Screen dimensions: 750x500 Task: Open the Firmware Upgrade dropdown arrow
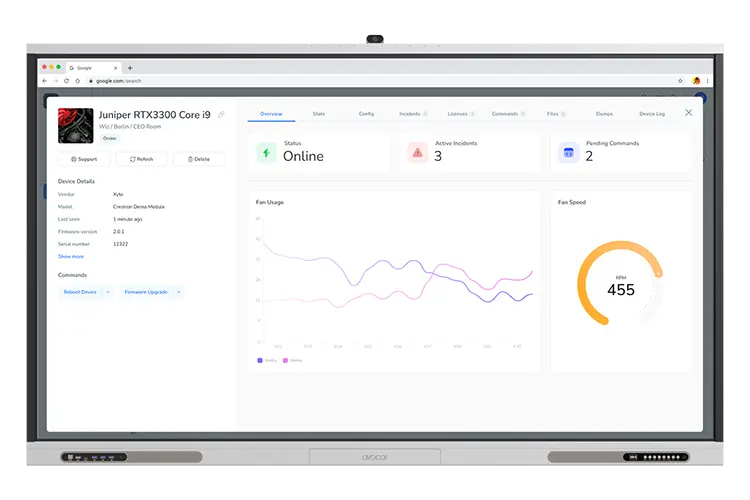(178, 292)
